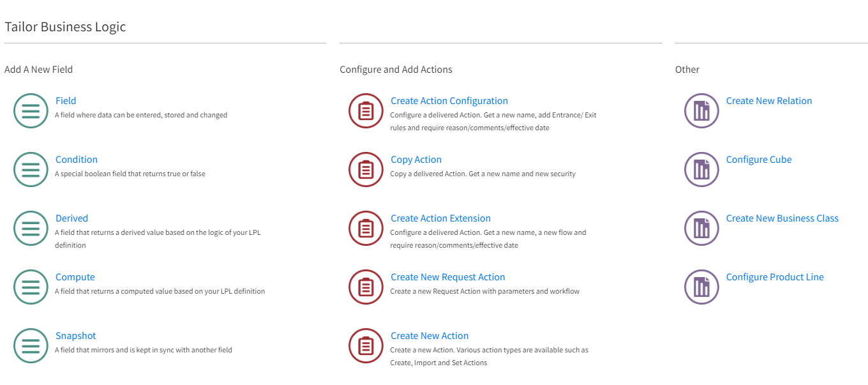Image resolution: width=868 pixels, height=385 pixels.
Task: Click the red clipboard icon for Create New Request Action
Action: pyautogui.click(x=366, y=287)
